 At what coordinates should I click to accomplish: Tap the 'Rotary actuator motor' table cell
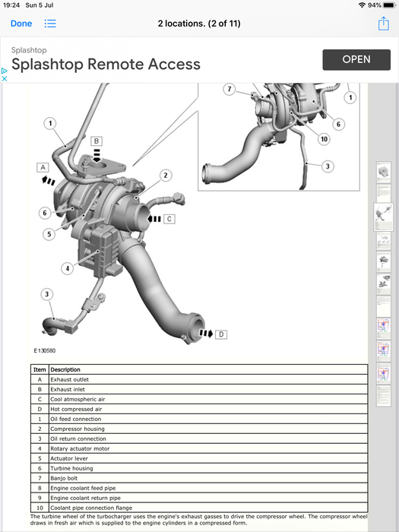[208, 448]
